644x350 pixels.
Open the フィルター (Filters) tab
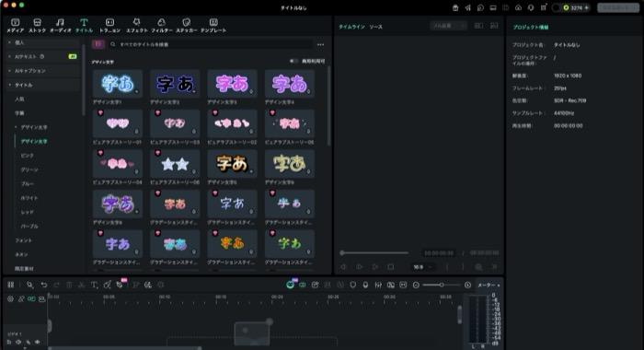[162, 26]
